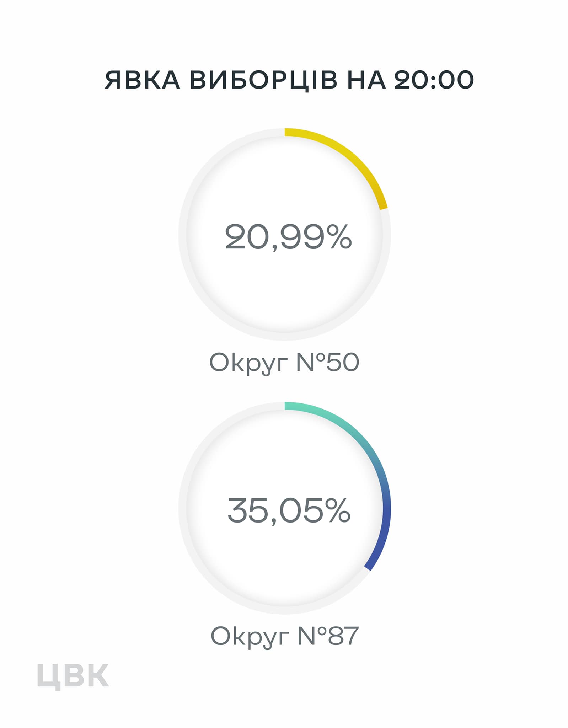Click the teal-blue gradient progress arc
Image resolution: width=568 pixels, height=728 pixels.
[x=373, y=459]
